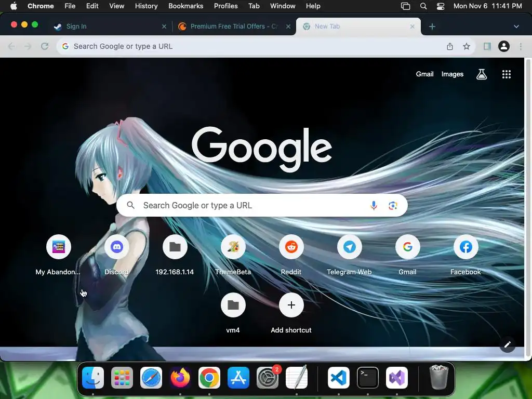532x399 pixels.
Task: Open Launchpad from the Dock
Action: 122,378
